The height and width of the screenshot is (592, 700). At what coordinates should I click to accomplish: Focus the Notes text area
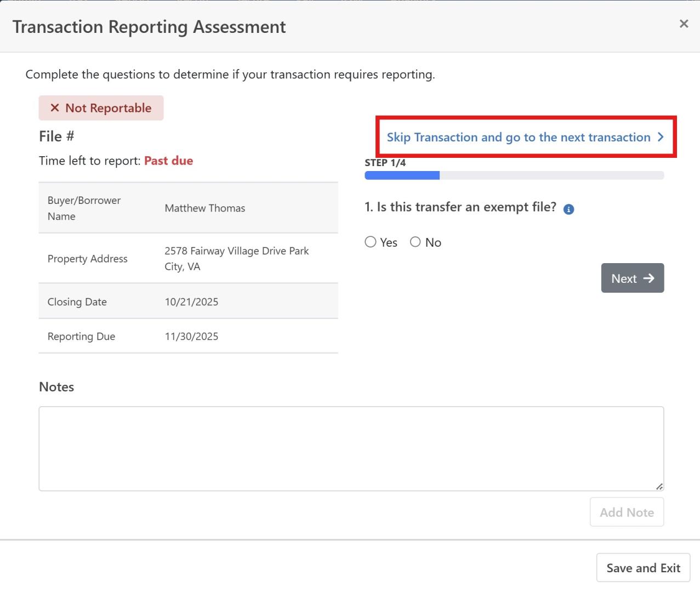(351, 448)
